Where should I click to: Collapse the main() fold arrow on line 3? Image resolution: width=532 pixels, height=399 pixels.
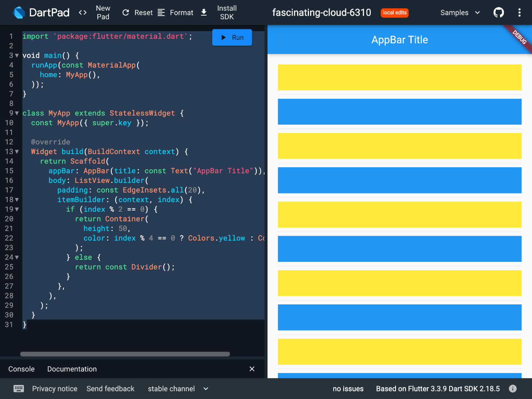click(17, 55)
